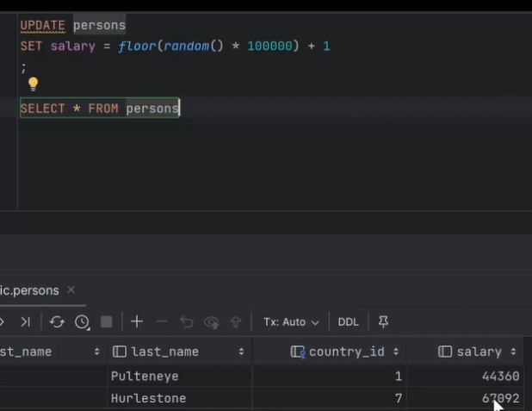This screenshot has height=411, width=532.
Task: Select the persons results tab
Action: click(30, 290)
